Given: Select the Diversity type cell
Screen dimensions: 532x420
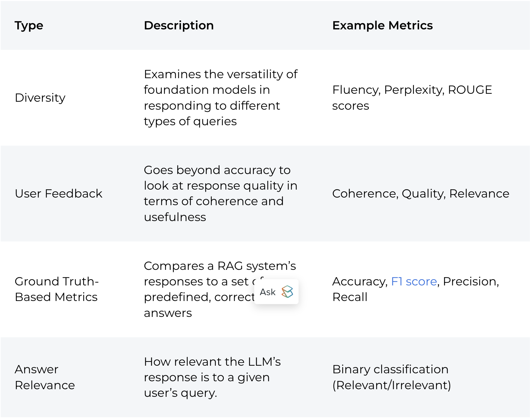Looking at the screenshot, I should coord(40,98).
